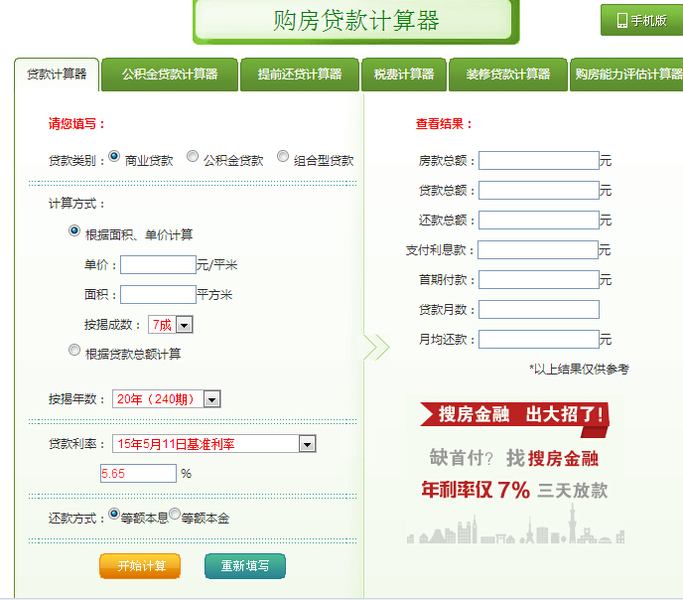Click the 贷款总额 result field
683x600 pixels.
coord(539,190)
